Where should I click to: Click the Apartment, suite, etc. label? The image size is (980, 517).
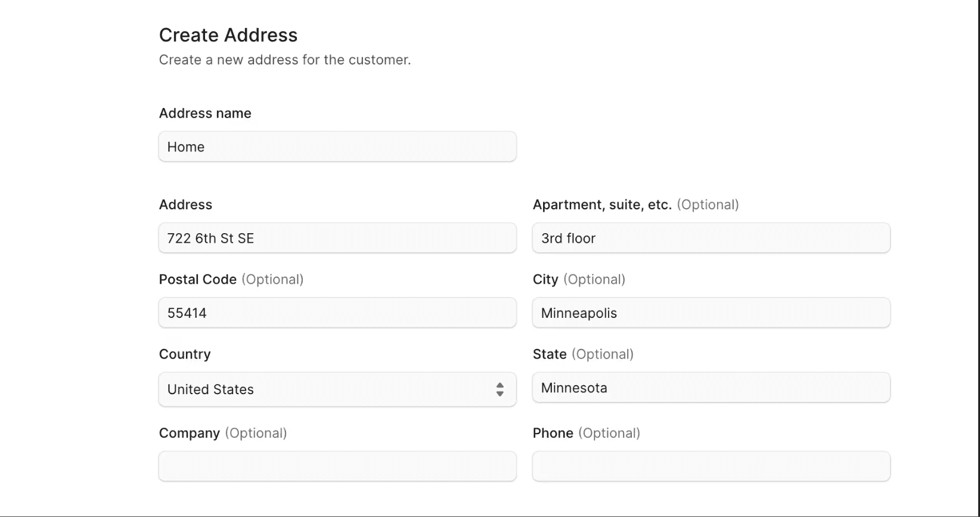click(x=601, y=205)
